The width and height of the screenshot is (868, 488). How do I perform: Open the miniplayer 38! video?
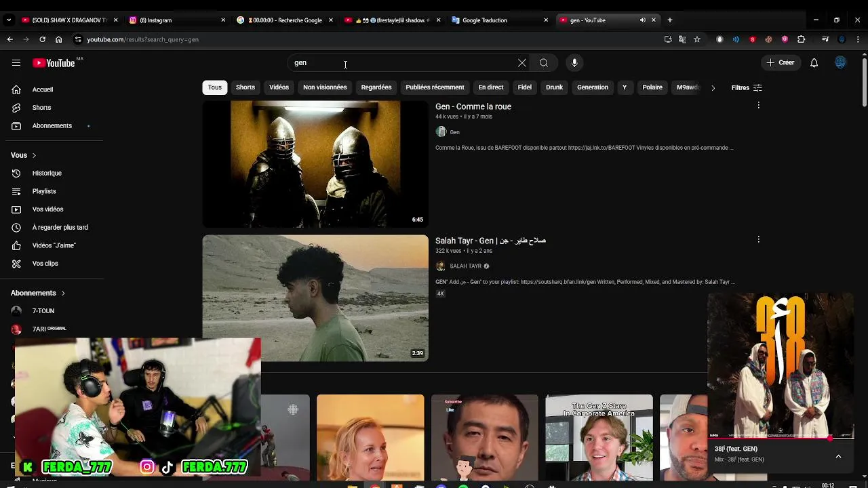pyautogui.click(x=781, y=366)
